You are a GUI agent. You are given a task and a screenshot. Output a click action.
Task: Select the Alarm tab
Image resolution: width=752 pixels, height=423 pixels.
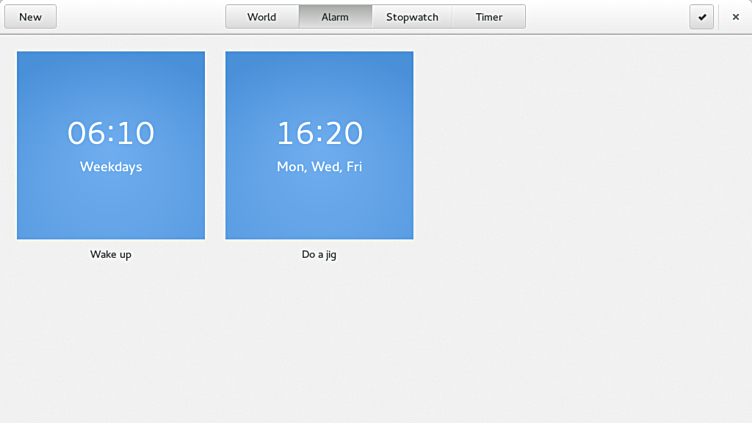[335, 17]
